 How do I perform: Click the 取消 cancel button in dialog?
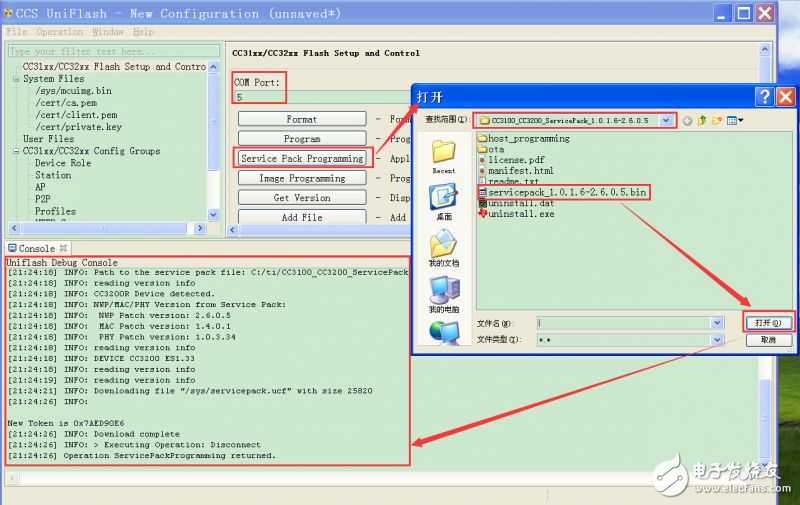768,340
